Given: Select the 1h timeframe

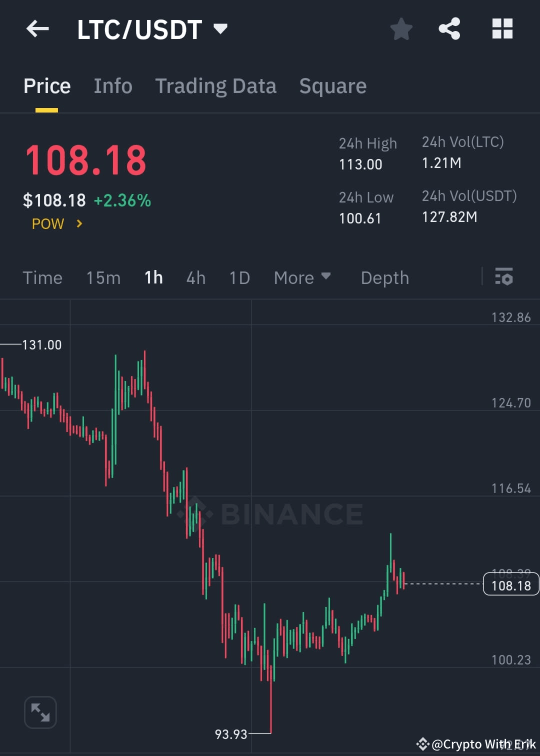Looking at the screenshot, I should [x=153, y=277].
